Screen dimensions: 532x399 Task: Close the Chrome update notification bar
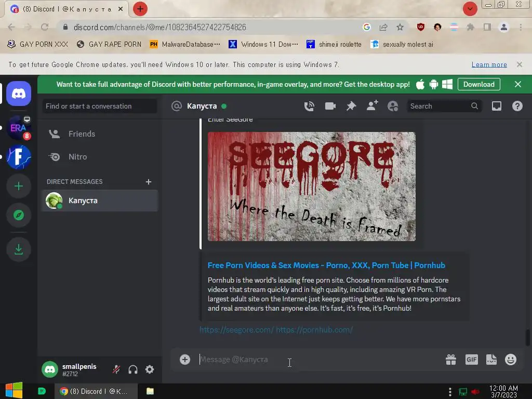click(519, 64)
